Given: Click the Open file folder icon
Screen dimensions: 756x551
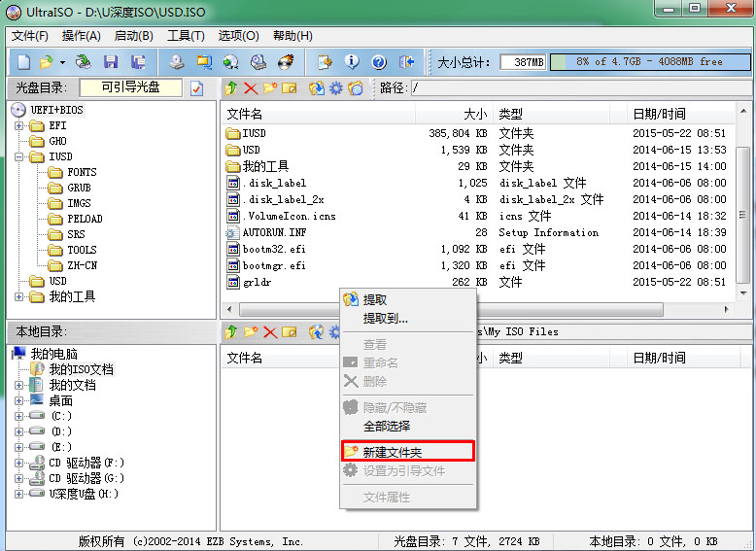Looking at the screenshot, I should click(x=46, y=62).
